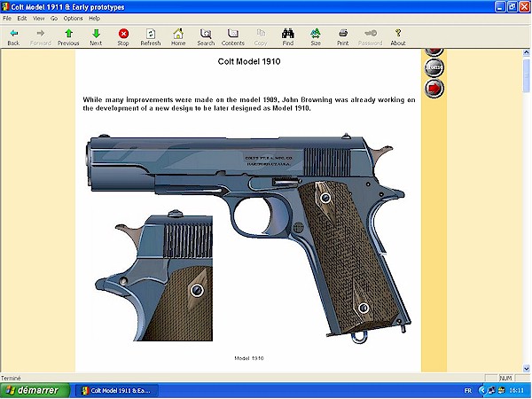This screenshot has height=399, width=532.
Task: Click the system tray clock 16:11
Action: (516, 391)
